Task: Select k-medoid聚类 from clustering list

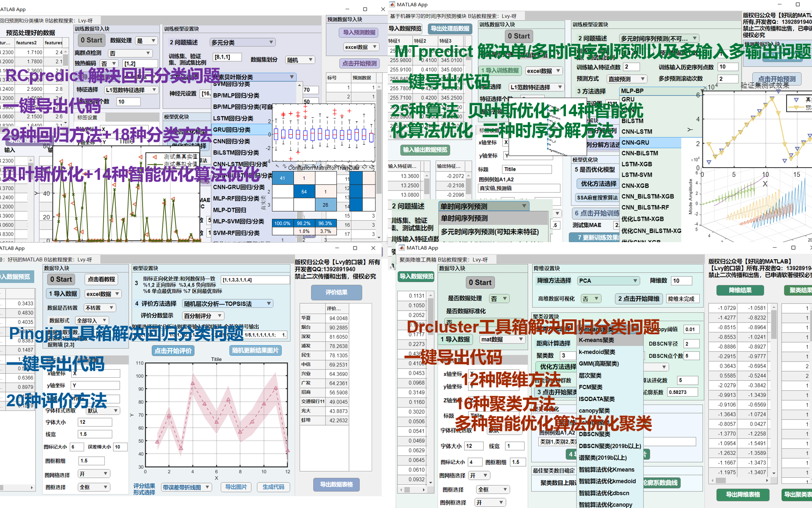Action: 597,352
